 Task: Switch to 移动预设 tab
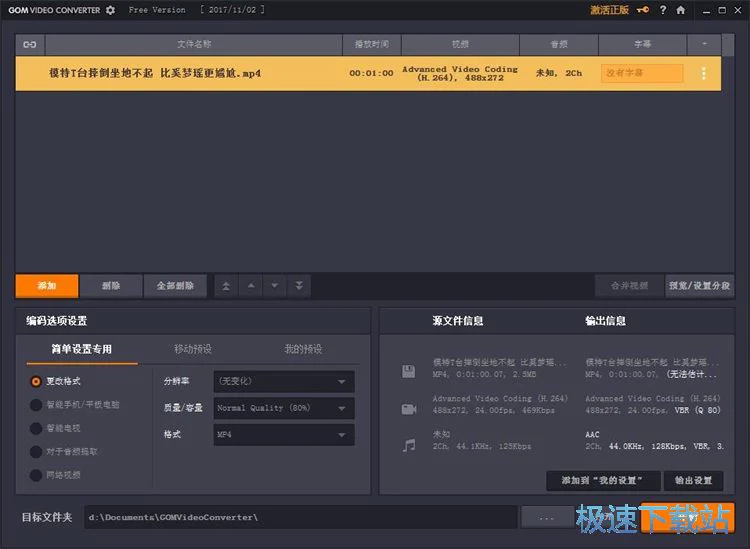(x=193, y=349)
